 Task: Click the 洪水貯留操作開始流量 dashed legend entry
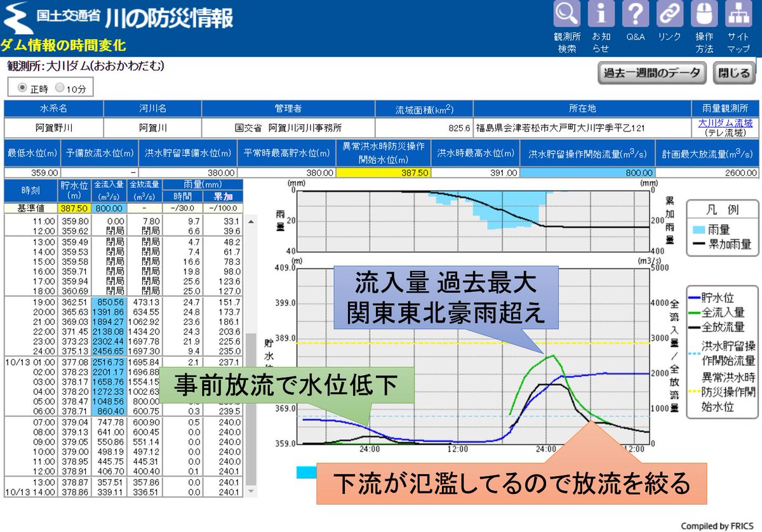(x=724, y=354)
